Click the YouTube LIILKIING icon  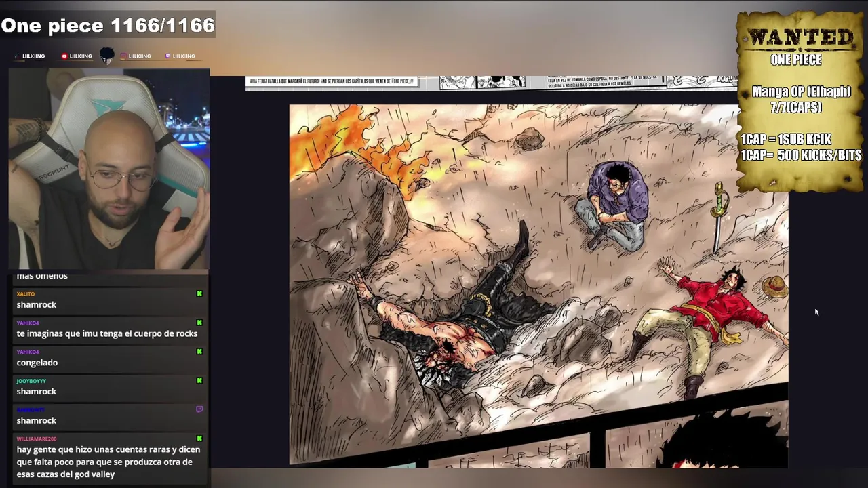click(x=64, y=56)
